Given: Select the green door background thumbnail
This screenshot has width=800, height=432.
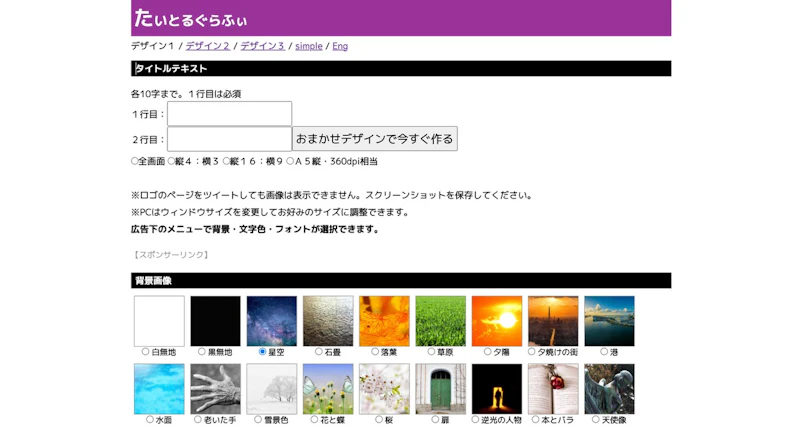Looking at the screenshot, I should [x=440, y=389].
